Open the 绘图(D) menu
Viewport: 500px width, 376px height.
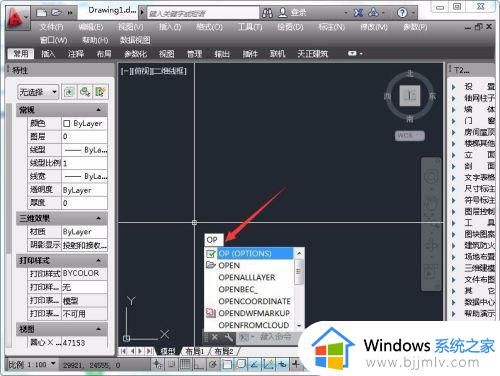[x=290, y=27]
